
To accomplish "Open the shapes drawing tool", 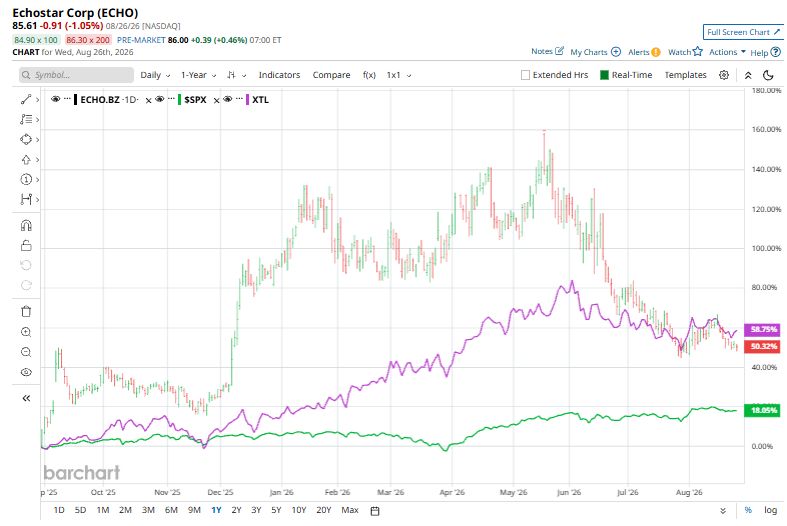I will [x=26, y=140].
